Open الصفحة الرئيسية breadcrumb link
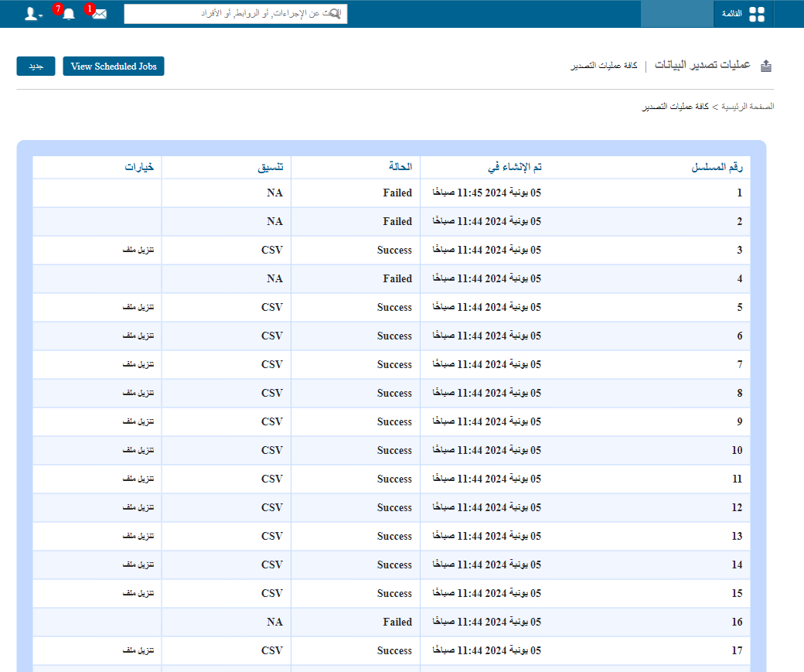Image resolution: width=804 pixels, height=672 pixels. (x=748, y=106)
